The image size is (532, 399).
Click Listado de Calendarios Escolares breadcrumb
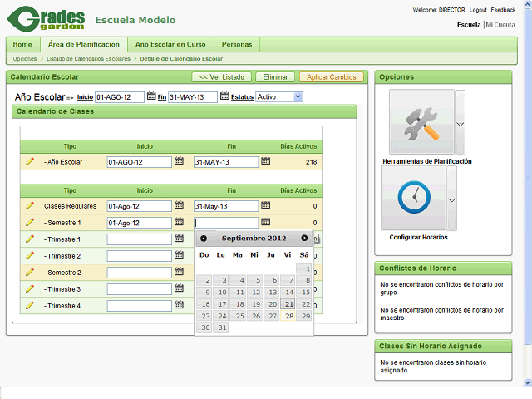coord(88,59)
